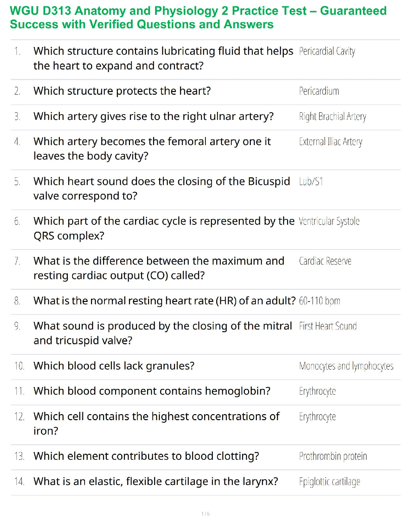Click the answer "Right Brachial Artery"
Screen dimensions: 411x532
[332, 117]
